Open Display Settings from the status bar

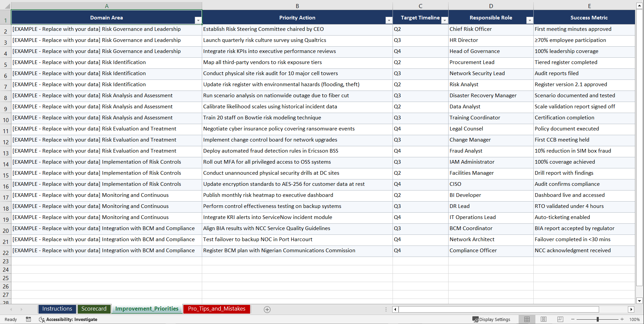click(x=491, y=319)
